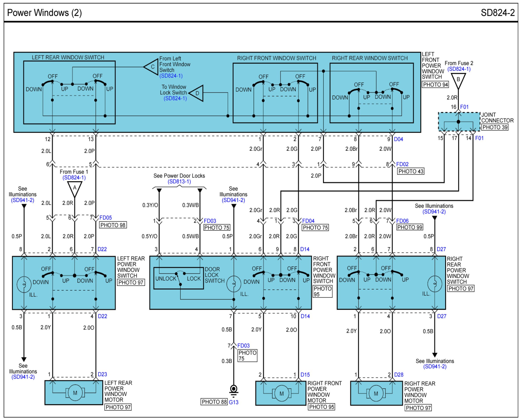The width and height of the screenshot is (521, 420).
Task: Click the Left Rear Power Window Motor symbol
Action: [75, 393]
